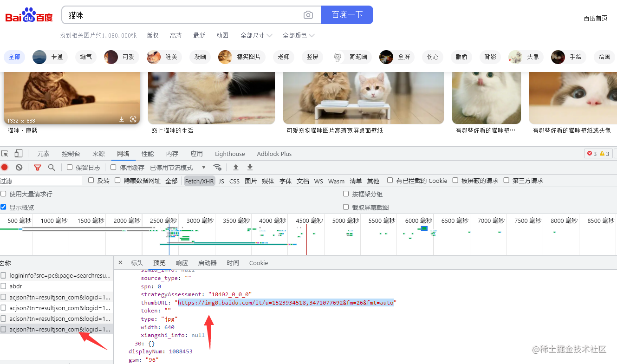This screenshot has width=617, height=364.
Task: Toggle the device toolbar icon
Action: [x=19, y=154]
